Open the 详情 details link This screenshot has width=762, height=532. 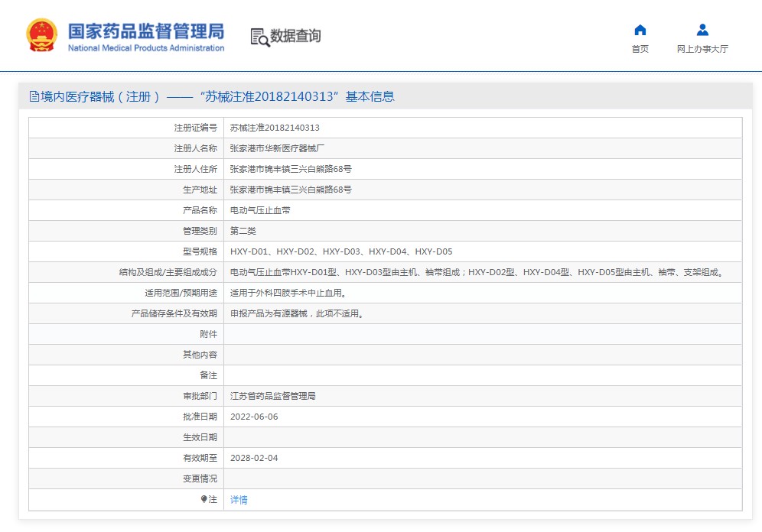point(239,500)
